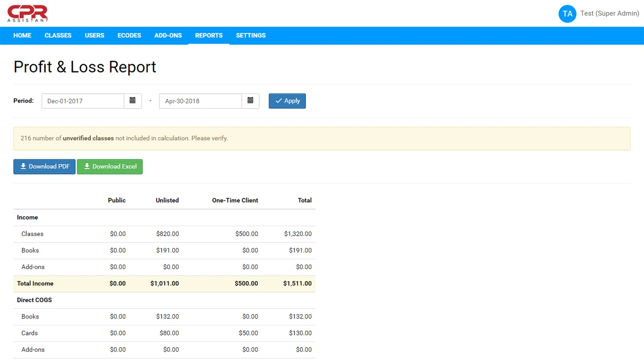Download the report as Excel

[x=110, y=167]
